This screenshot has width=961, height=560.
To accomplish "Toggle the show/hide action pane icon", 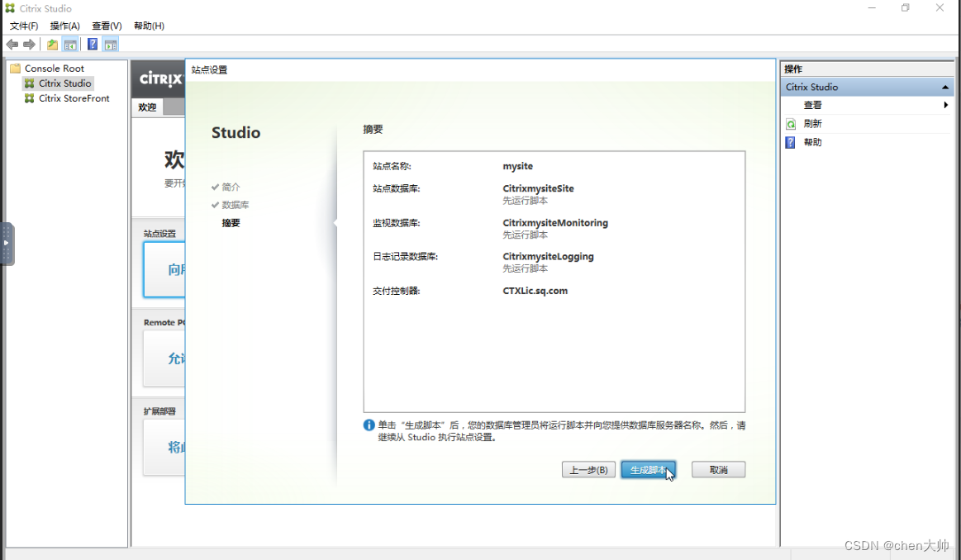I will tap(111, 44).
